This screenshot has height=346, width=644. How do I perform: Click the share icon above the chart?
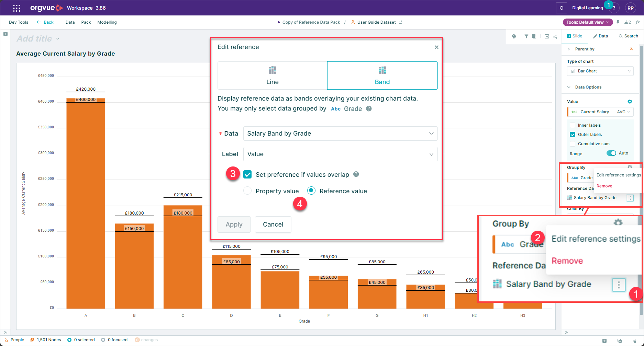coord(555,36)
